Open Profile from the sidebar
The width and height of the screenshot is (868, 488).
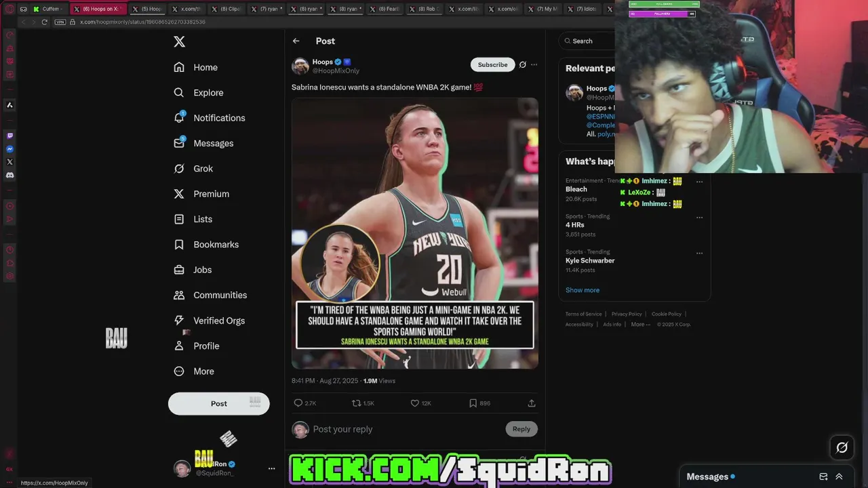pyautogui.click(x=197, y=346)
